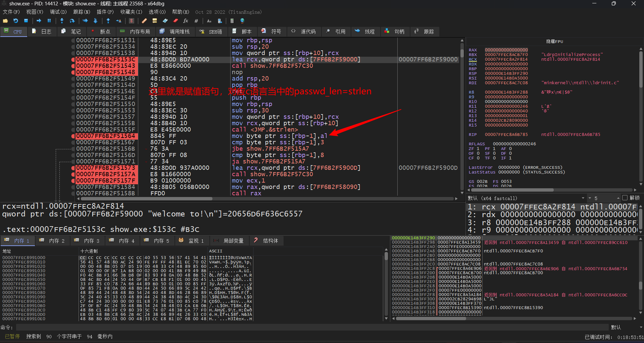The height and width of the screenshot is (343, 644).
Task: Toggle breakpoint at address 00007FF6B2F51543
Action: click(73, 66)
